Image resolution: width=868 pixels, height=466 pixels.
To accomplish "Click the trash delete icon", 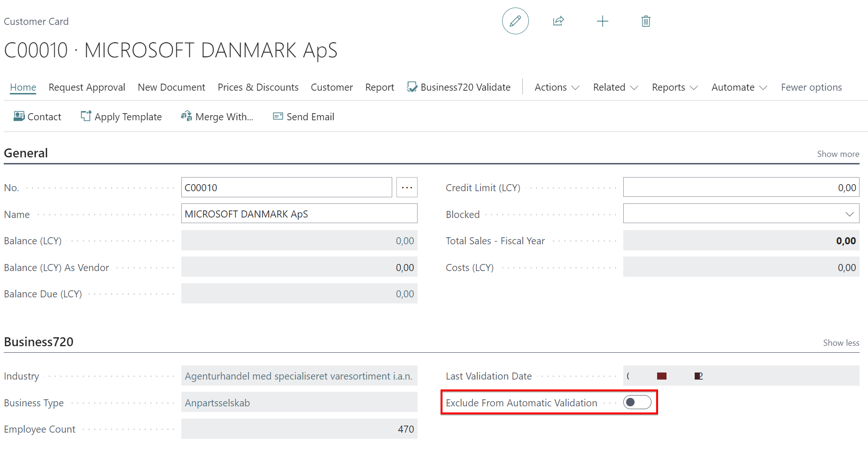I will point(646,21).
